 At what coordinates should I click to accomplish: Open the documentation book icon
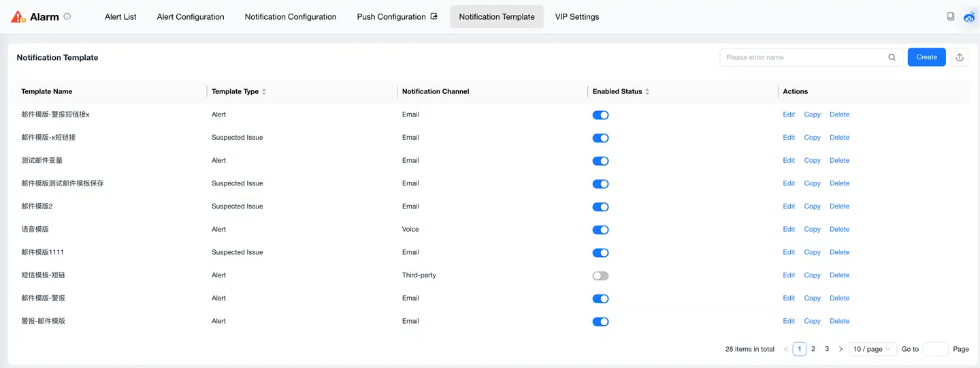951,16
